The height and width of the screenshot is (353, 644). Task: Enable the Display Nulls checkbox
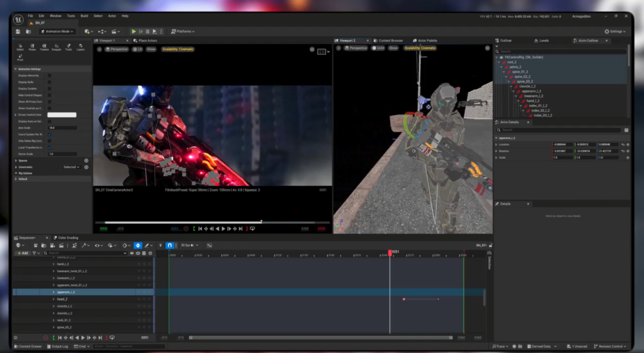pos(49,82)
